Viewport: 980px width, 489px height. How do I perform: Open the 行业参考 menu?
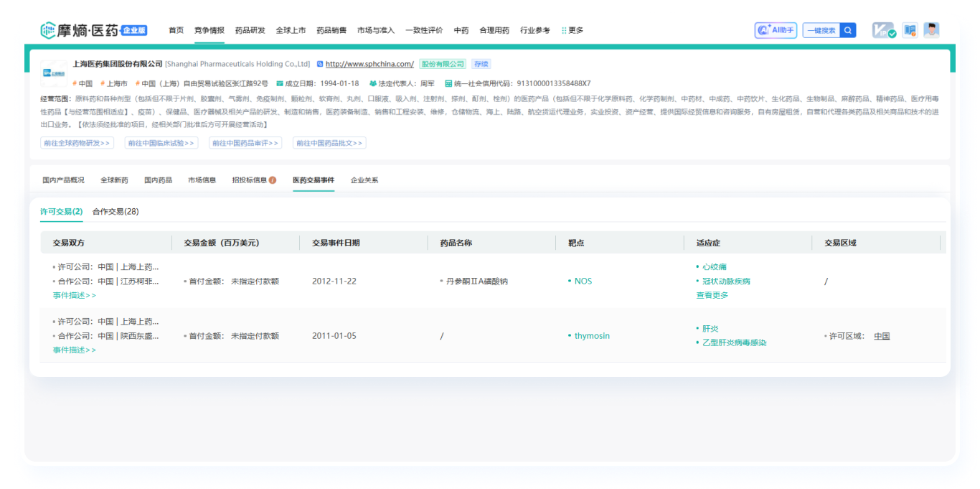click(535, 30)
